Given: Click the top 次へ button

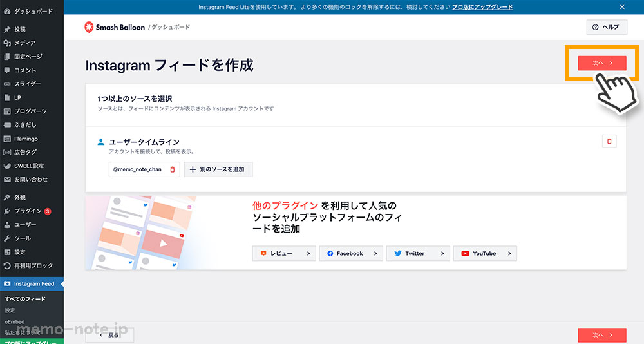Looking at the screenshot, I should coord(601,63).
